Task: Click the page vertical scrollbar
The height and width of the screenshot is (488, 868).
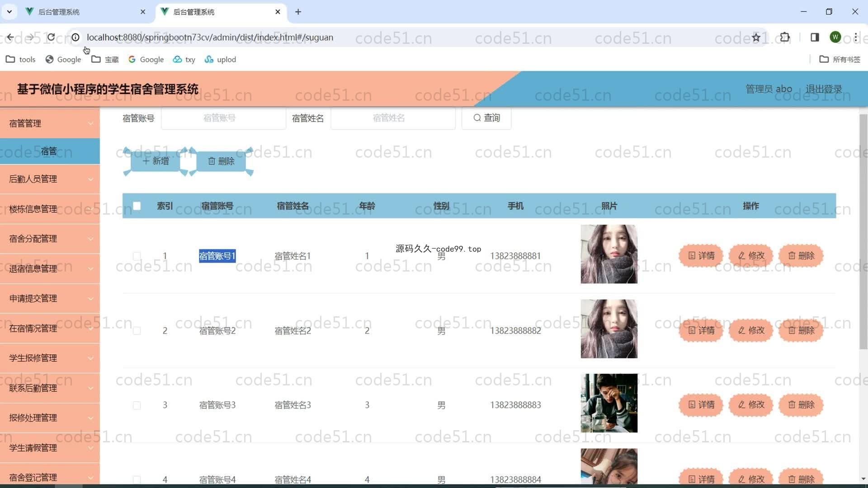Action: click(x=863, y=231)
